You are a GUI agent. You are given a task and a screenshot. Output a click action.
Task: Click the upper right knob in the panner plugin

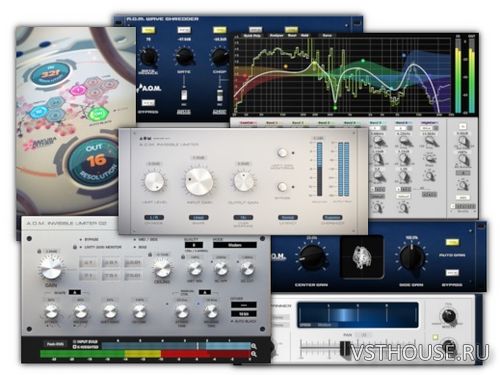click(x=448, y=316)
